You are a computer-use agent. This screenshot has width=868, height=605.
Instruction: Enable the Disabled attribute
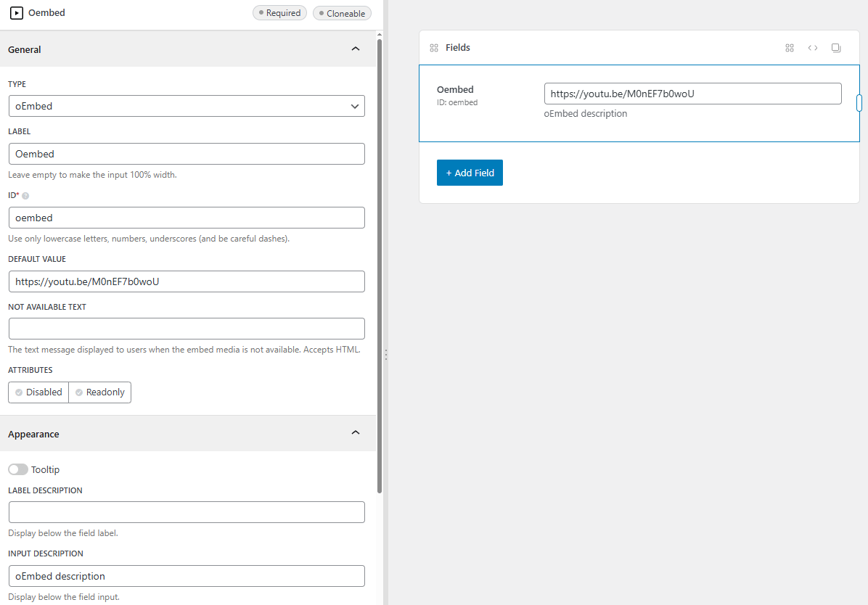[38, 392]
